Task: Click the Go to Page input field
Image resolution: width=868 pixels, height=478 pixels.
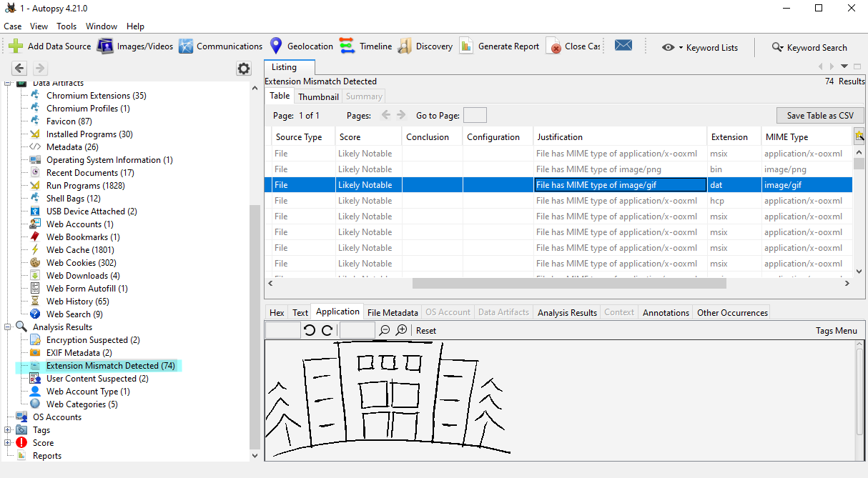Action: pyautogui.click(x=475, y=116)
